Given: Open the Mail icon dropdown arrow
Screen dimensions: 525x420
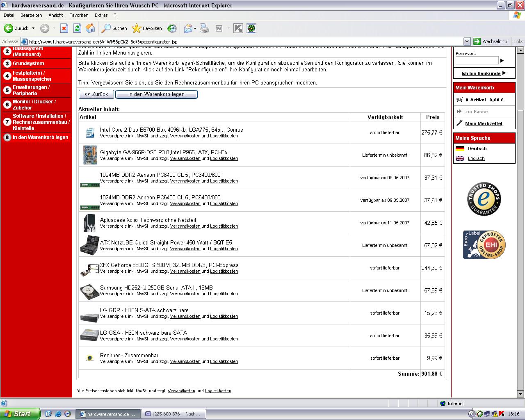Looking at the screenshot, I should (x=195, y=28).
